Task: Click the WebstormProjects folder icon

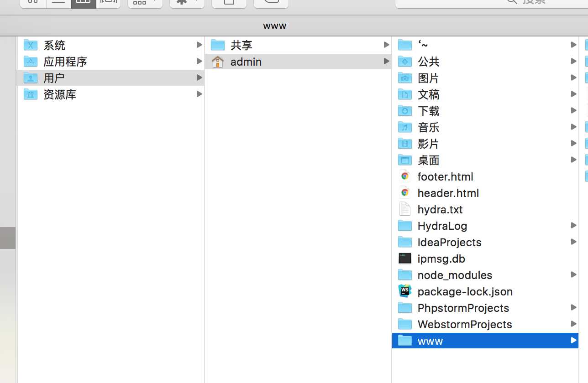Action: tap(405, 324)
